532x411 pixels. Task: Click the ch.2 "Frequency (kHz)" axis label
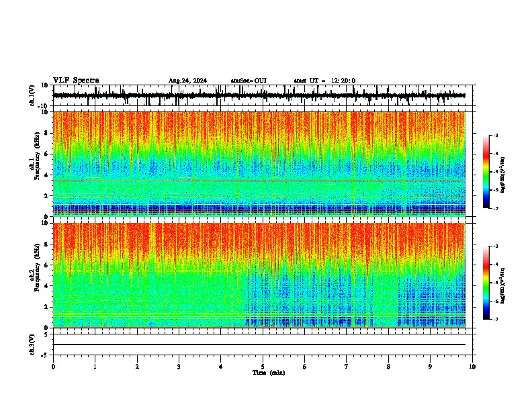coord(37,267)
